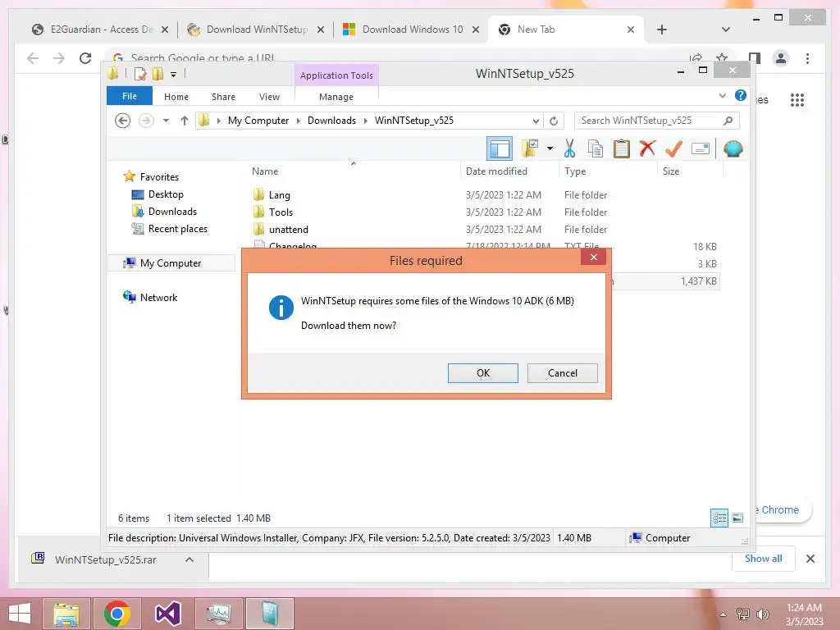The height and width of the screenshot is (630, 840).
Task: Select Downloads in Favorites sidebar
Action: point(172,212)
